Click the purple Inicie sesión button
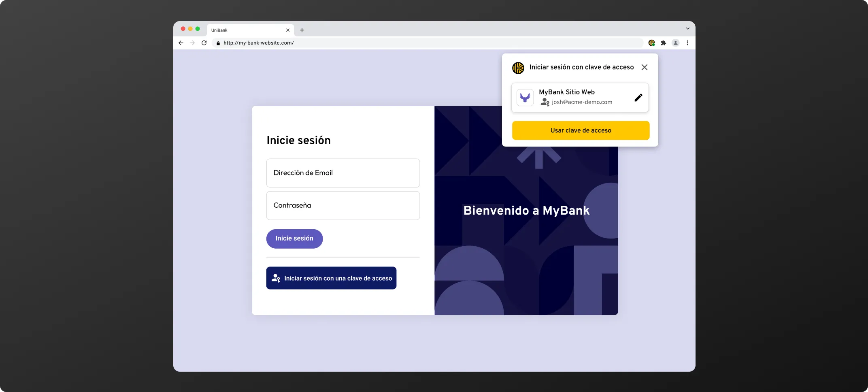Viewport: 868px width, 392px height. (x=294, y=239)
